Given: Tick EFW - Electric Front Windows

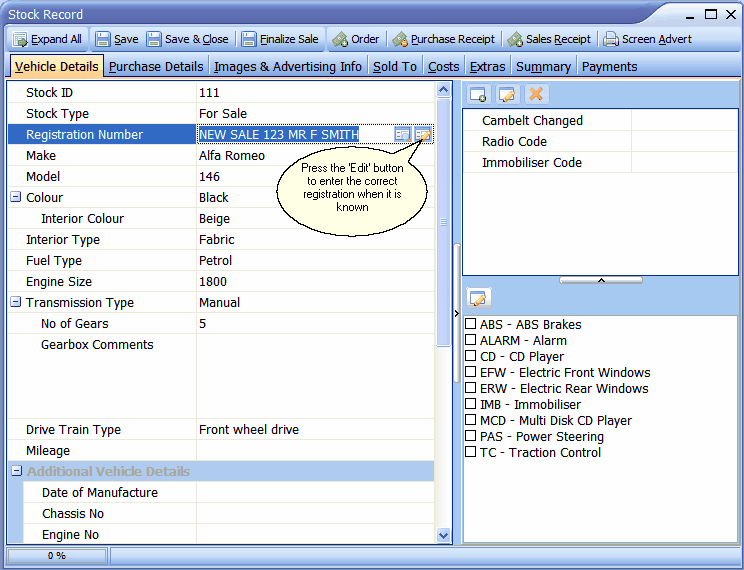Looking at the screenshot, I should tap(470, 372).
